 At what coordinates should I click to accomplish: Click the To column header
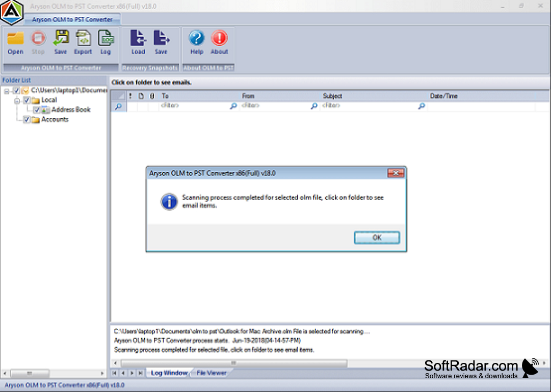point(199,96)
